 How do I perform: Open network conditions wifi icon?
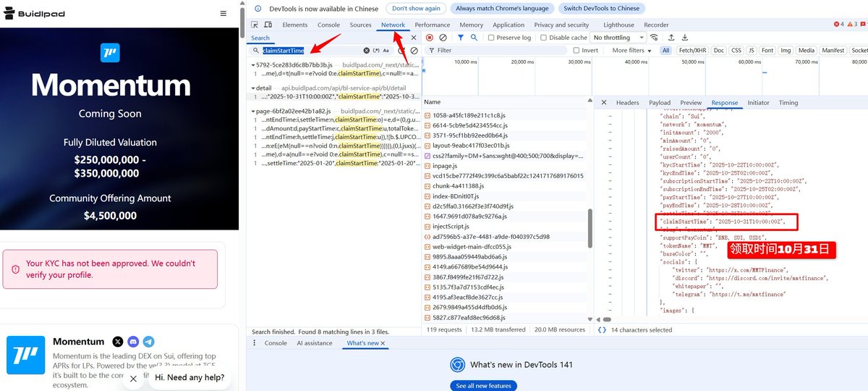654,38
